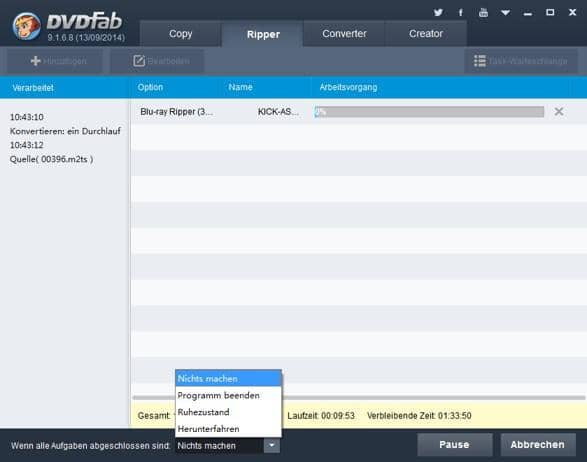Viewport: 587px width, 462px height.
Task: Switch to the Ripper tab
Action: [263, 34]
